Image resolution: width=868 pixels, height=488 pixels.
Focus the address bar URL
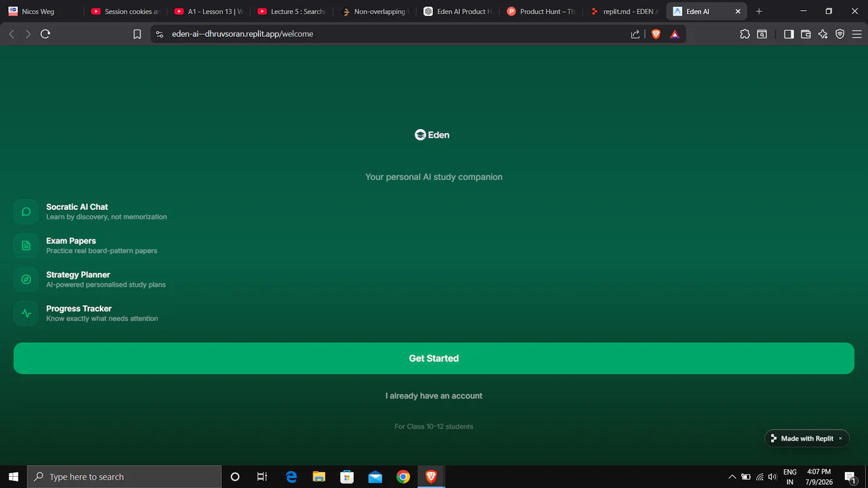click(242, 34)
